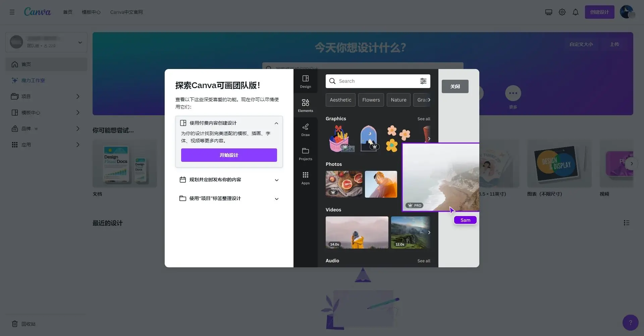The image size is (644, 336).
Task: Click the 回收站 trash icon
Action: [15, 324]
